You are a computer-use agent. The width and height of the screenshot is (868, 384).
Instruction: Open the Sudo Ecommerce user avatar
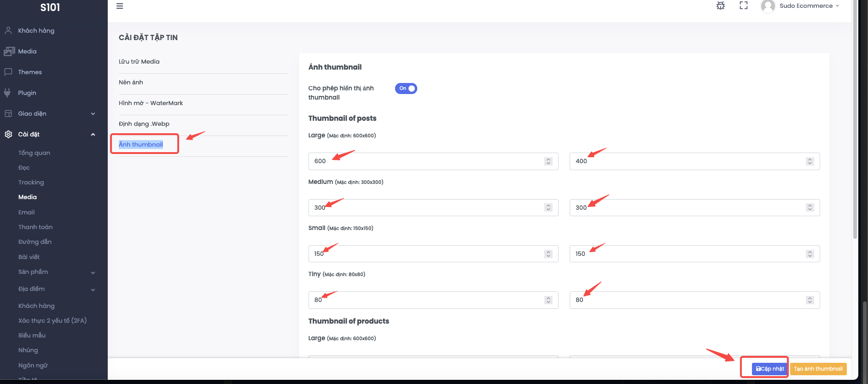768,6
